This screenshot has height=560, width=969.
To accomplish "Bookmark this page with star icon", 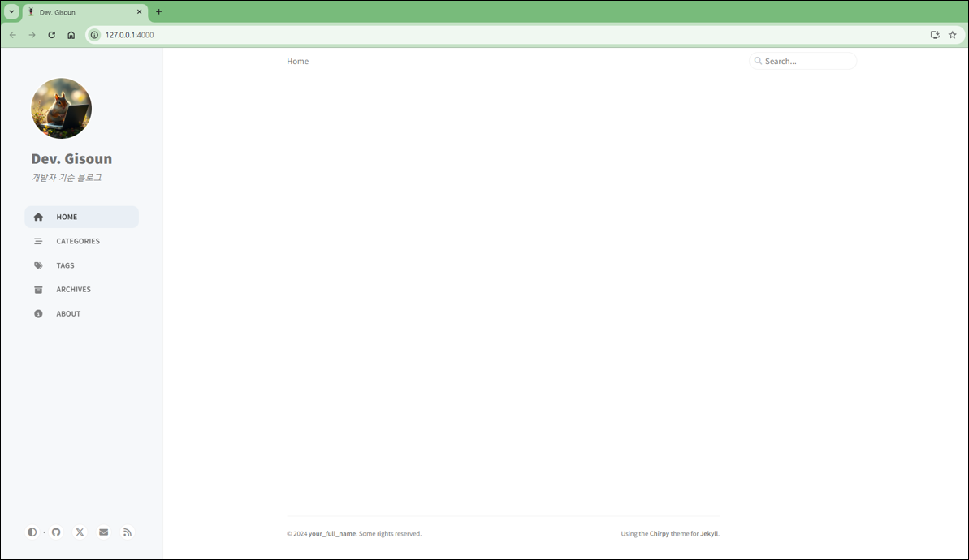I will pyautogui.click(x=953, y=35).
